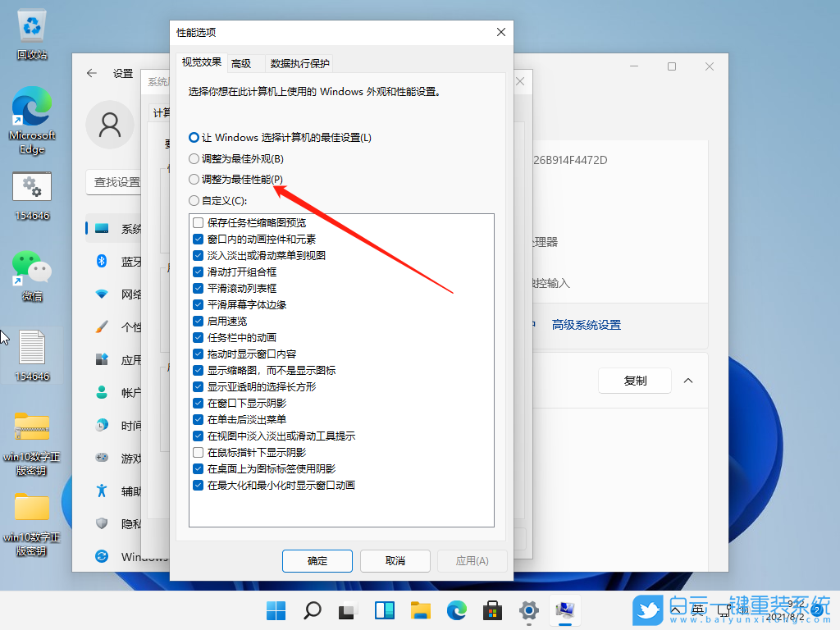
Task: Enable 保存任务栏缩略图预览 checkbox
Action: [198, 222]
